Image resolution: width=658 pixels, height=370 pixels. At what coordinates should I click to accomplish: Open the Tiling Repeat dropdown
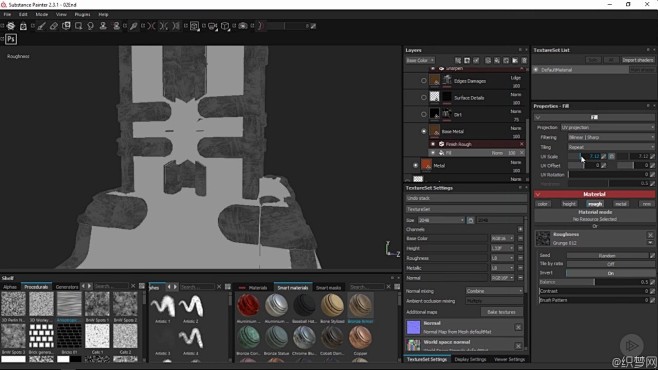611,147
